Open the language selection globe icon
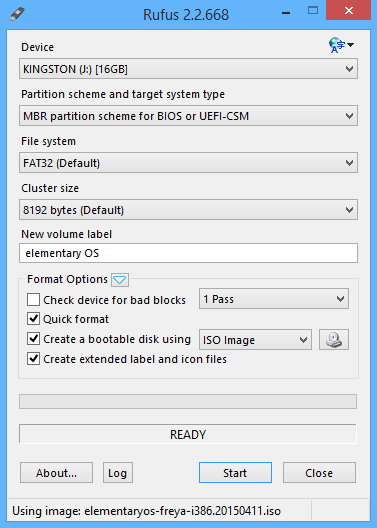The image size is (377, 528). click(341, 45)
